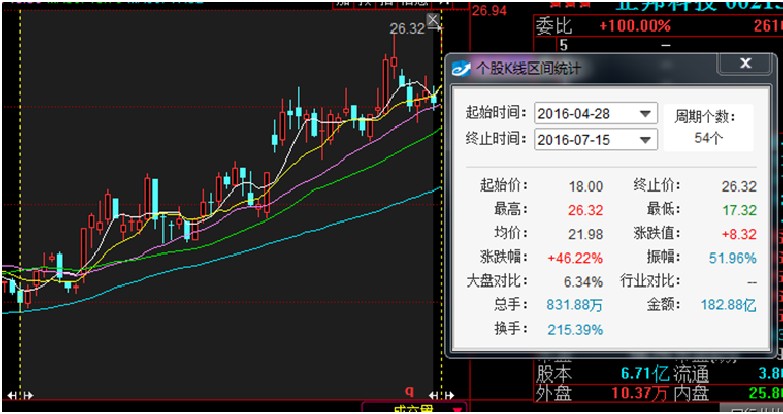Image resolution: width=783 pixels, height=414 pixels.
Task: Click the 2016-04-28 start date field
Action: tap(584, 113)
